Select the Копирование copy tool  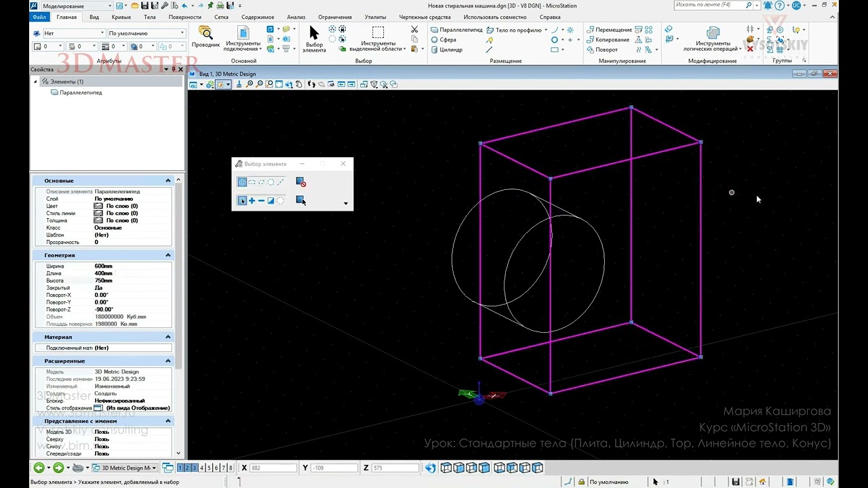click(x=608, y=40)
